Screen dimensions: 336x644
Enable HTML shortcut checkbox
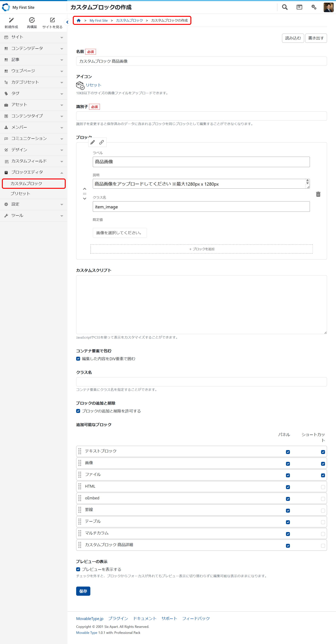pos(323,487)
